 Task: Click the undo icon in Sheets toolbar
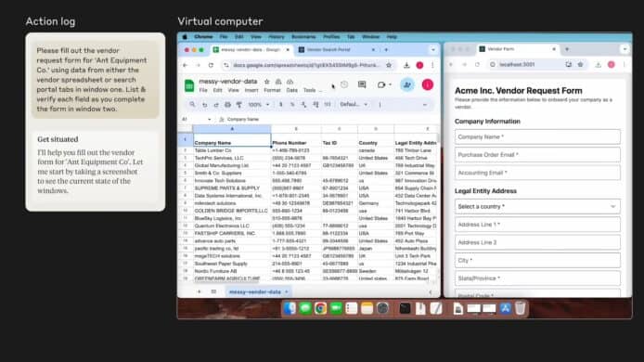[x=204, y=104]
